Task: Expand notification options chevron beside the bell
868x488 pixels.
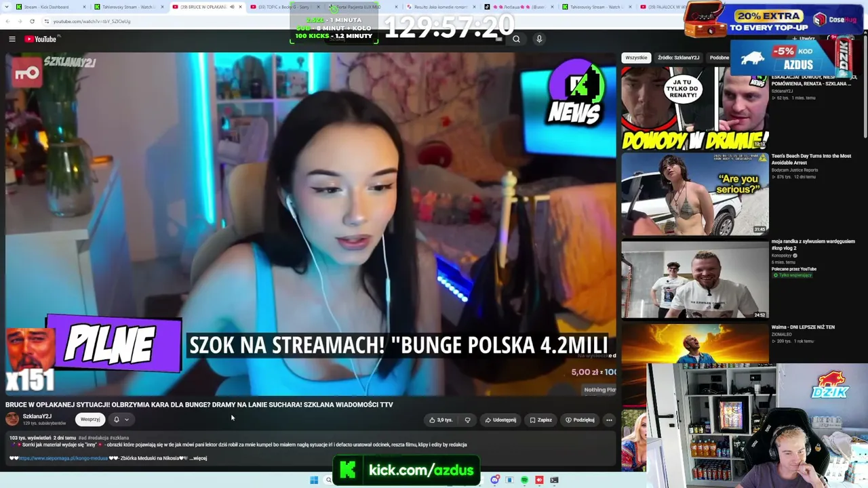Action: point(126,420)
